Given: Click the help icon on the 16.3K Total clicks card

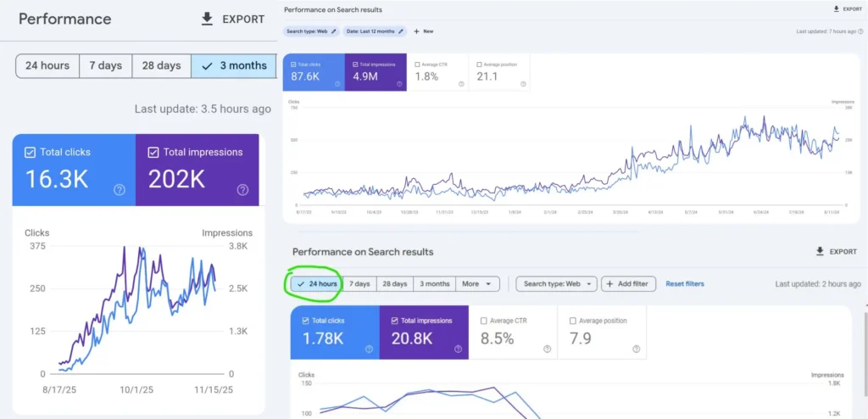Looking at the screenshot, I should click(x=120, y=190).
